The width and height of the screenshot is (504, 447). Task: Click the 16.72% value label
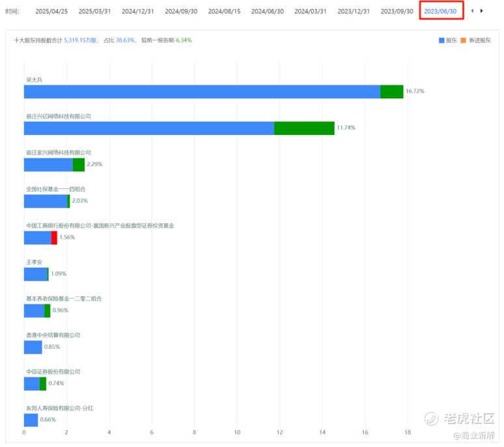point(415,91)
